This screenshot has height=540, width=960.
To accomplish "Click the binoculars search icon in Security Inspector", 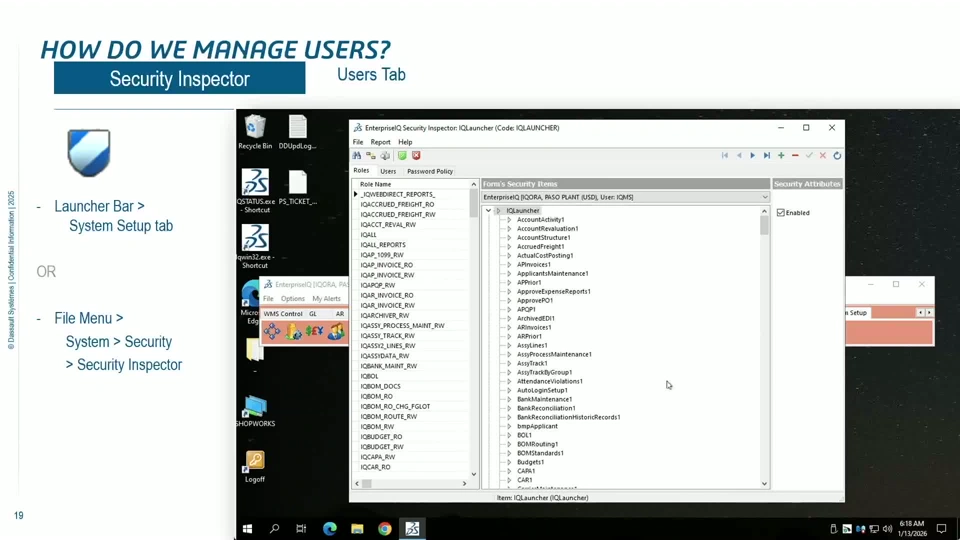I will [x=356, y=156].
